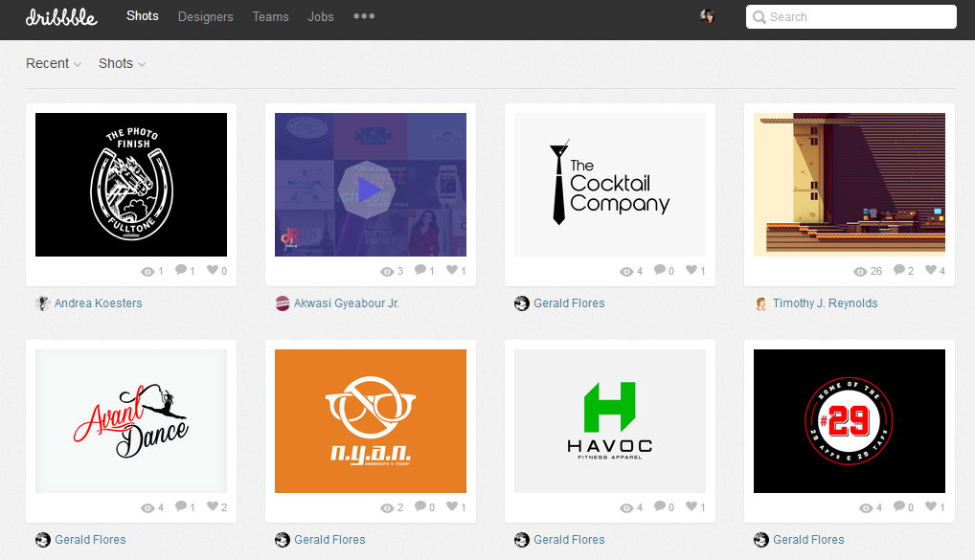Open the pixel art building thumbnail
The height and width of the screenshot is (560, 975).
pos(850,185)
